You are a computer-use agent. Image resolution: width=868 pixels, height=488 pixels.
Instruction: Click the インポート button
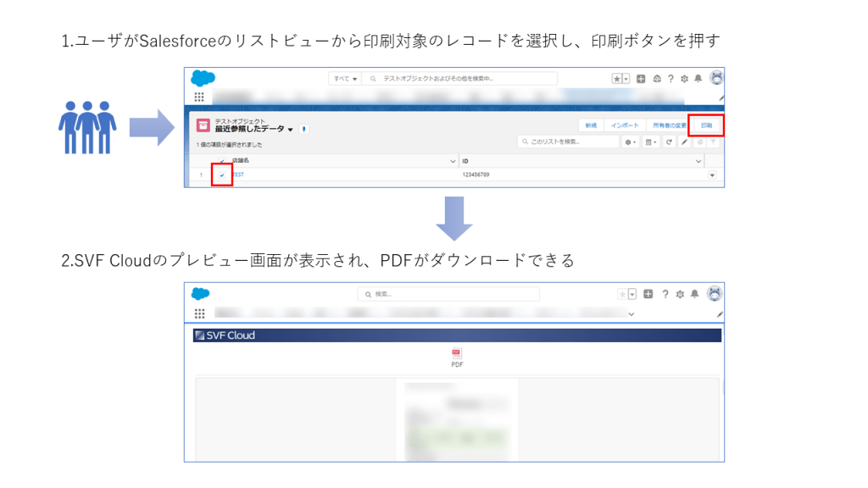click(x=625, y=125)
